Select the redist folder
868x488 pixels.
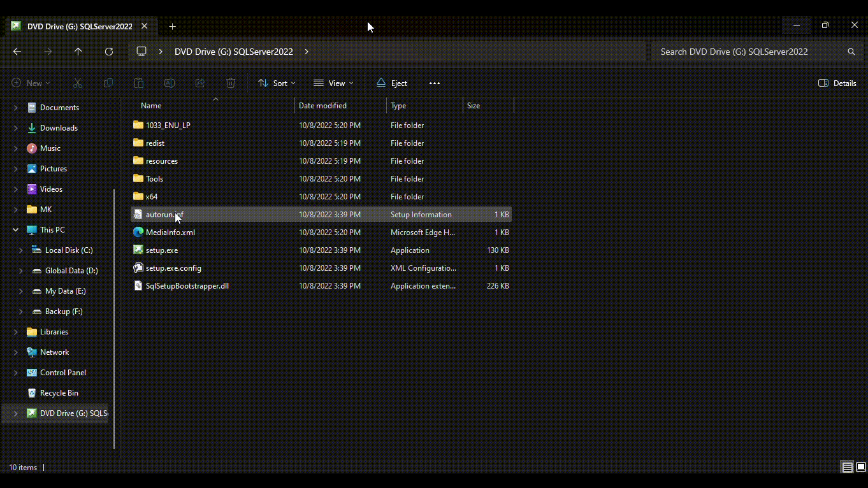click(x=321, y=143)
